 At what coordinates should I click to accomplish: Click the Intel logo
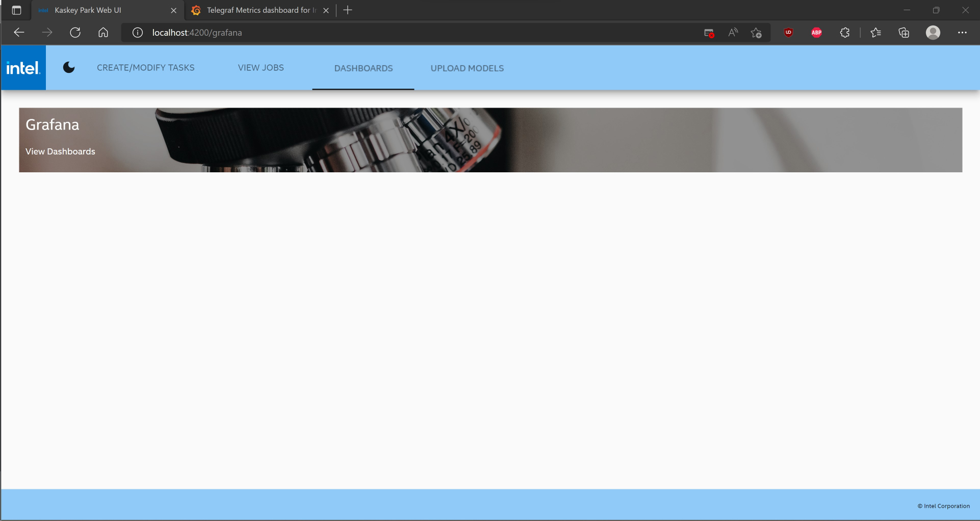[x=23, y=68]
